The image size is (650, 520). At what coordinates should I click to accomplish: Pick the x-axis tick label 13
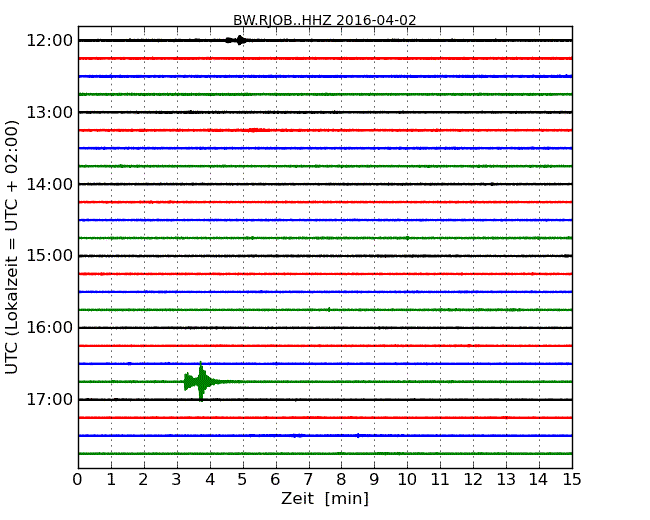coord(506,480)
